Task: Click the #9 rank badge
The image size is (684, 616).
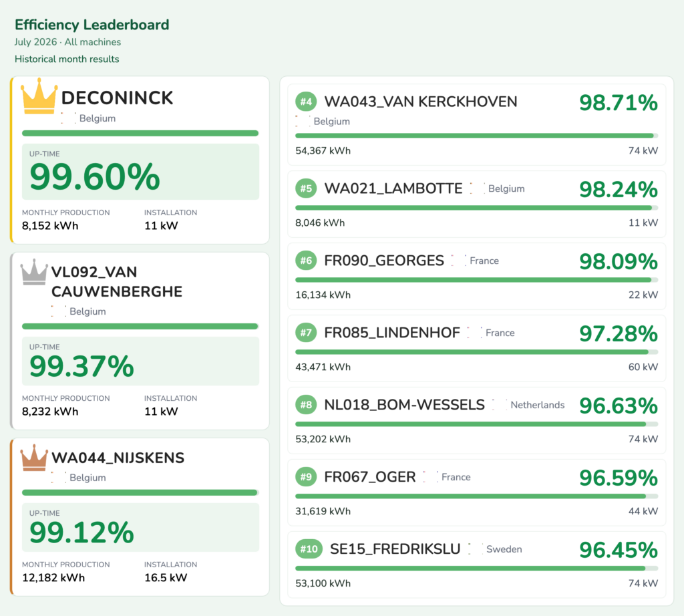Action: (x=306, y=477)
